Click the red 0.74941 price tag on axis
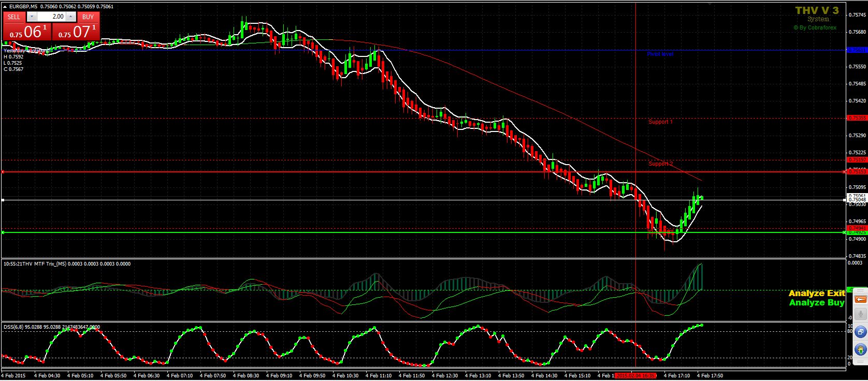The image size is (868, 381). pos(857,228)
